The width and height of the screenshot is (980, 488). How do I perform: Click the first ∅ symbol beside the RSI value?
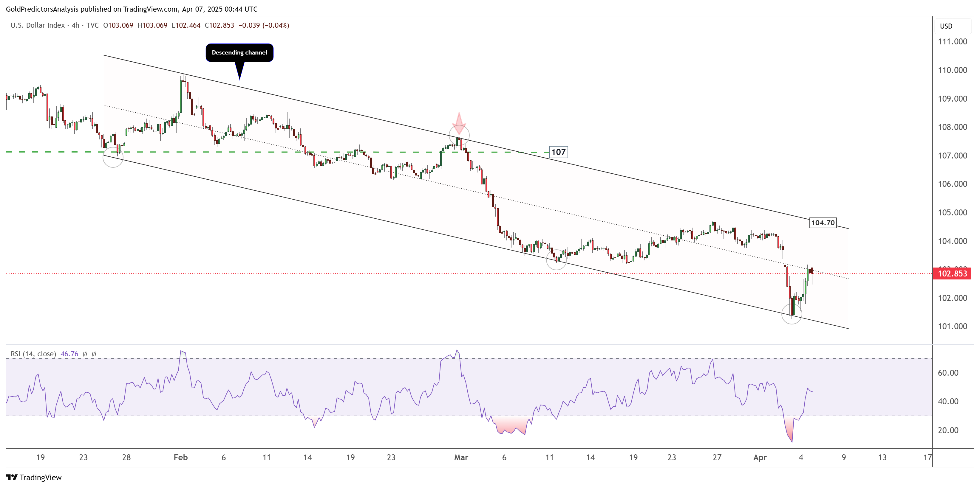(85, 354)
